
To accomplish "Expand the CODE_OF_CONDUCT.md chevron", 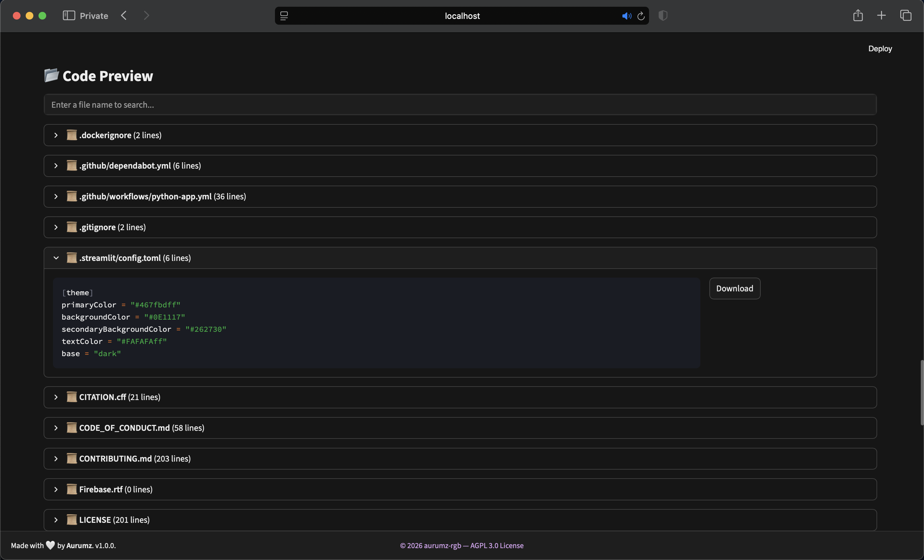I will pyautogui.click(x=56, y=428).
